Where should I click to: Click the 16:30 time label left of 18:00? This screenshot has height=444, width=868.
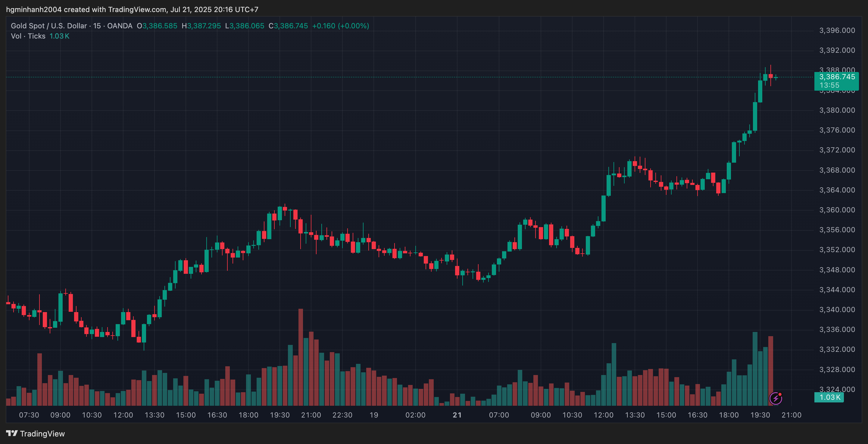coord(217,415)
